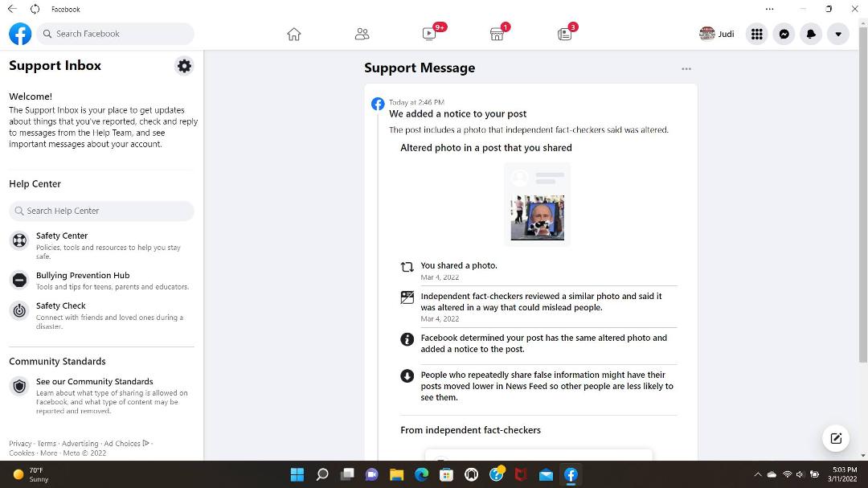Focus the Search Facebook field
The width and height of the screenshot is (868, 488).
[116, 34]
